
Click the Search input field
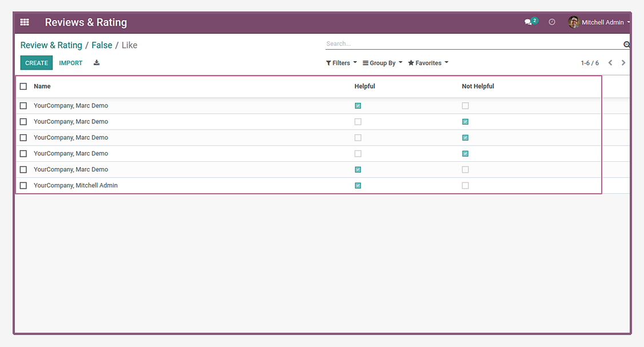point(474,43)
